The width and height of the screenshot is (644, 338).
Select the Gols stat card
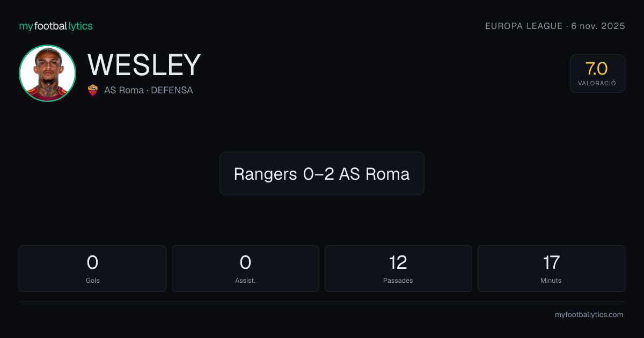92,268
